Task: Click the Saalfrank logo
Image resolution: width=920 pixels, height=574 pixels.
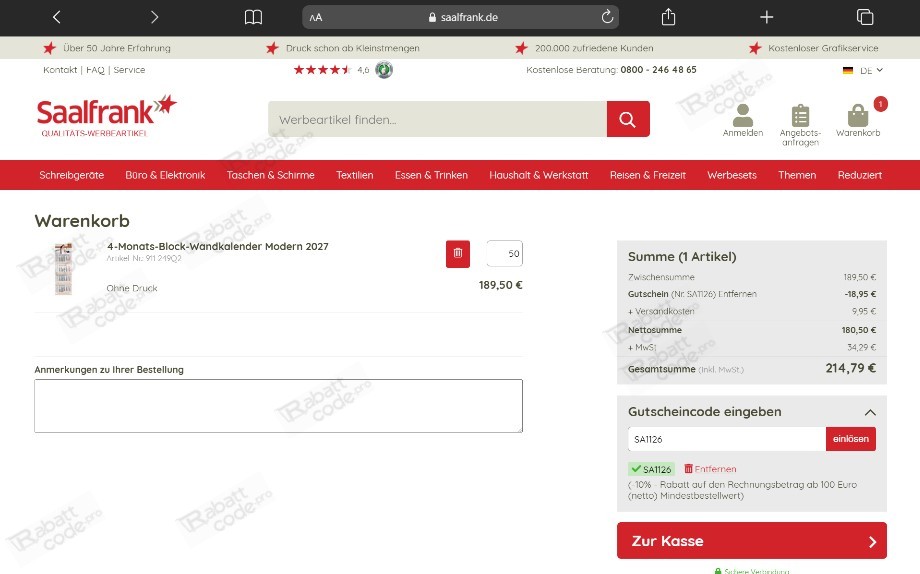Action: coord(106,116)
